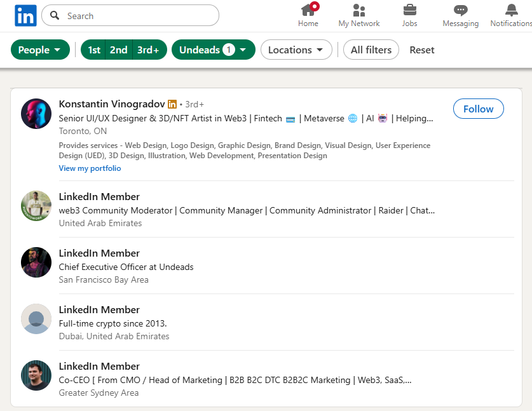Image resolution: width=532 pixels, height=411 pixels.
Task: Follow Konstantin Vinogradov
Action: (478, 109)
